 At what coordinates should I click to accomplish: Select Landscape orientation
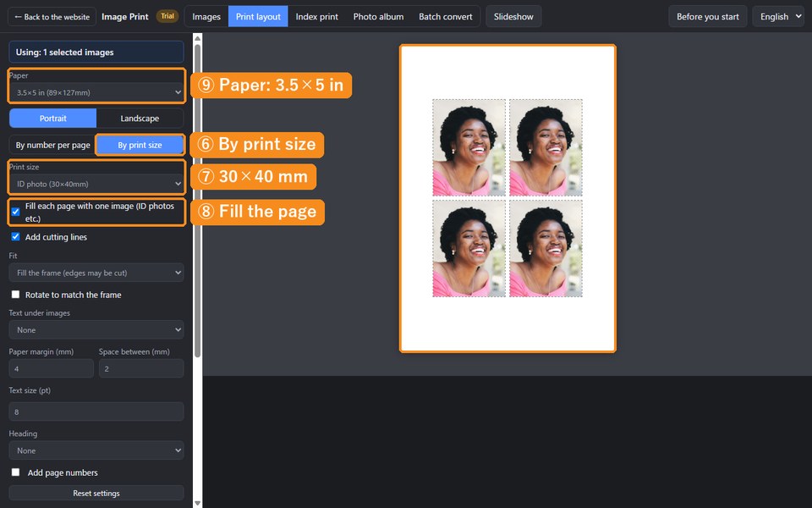click(x=140, y=119)
